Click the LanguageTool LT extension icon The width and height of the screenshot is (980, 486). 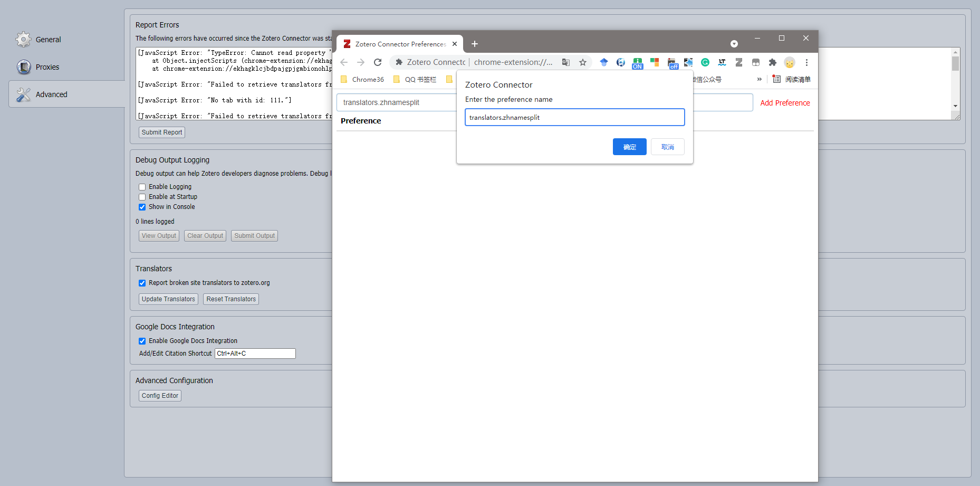722,62
